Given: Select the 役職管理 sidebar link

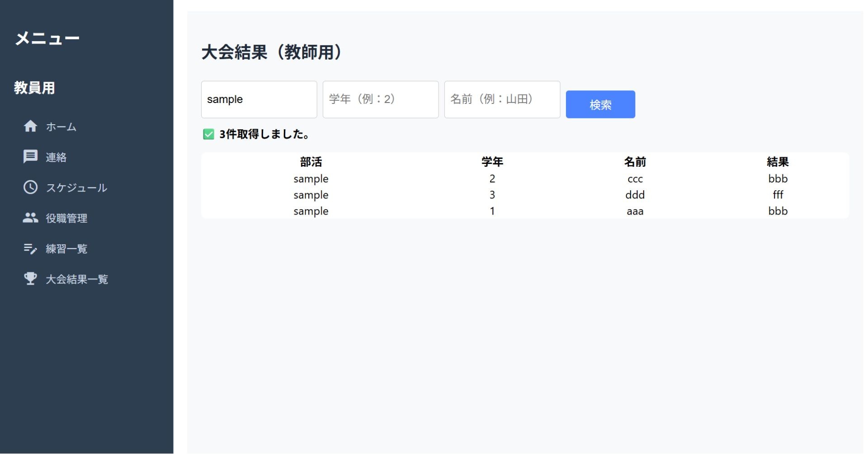Looking at the screenshot, I should [66, 219].
